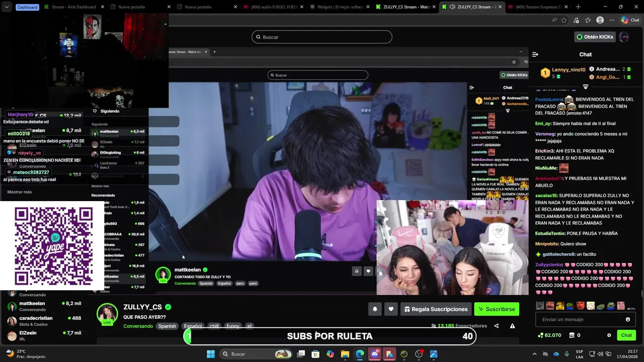Open mattkeelan in bottom sidebar list
The height and width of the screenshot is (362, 644).
click(x=44, y=306)
